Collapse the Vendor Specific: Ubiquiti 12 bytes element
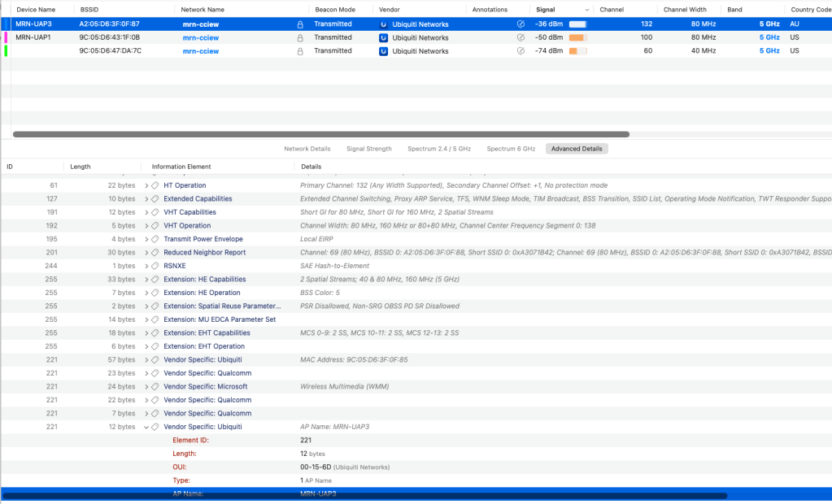Image resolution: width=832 pixels, height=504 pixels. click(146, 427)
